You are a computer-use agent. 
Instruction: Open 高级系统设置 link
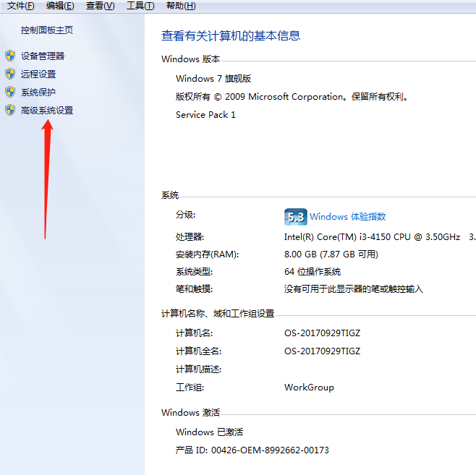click(47, 111)
